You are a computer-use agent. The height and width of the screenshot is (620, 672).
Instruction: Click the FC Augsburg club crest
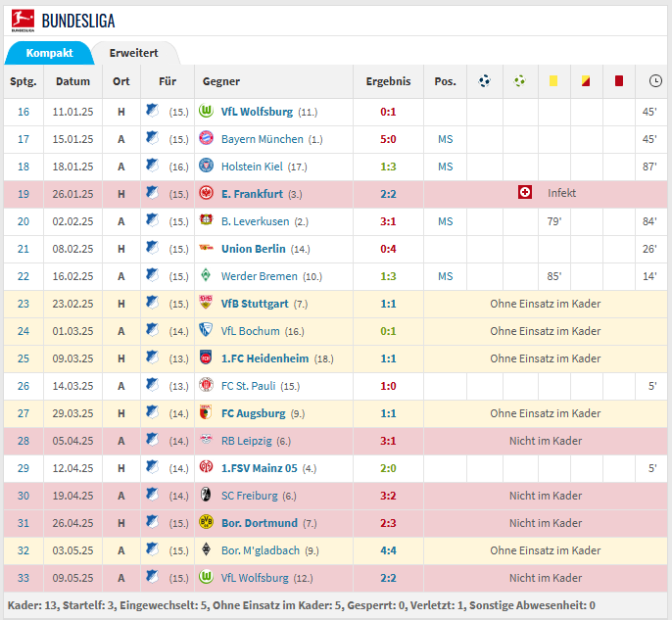click(x=206, y=412)
